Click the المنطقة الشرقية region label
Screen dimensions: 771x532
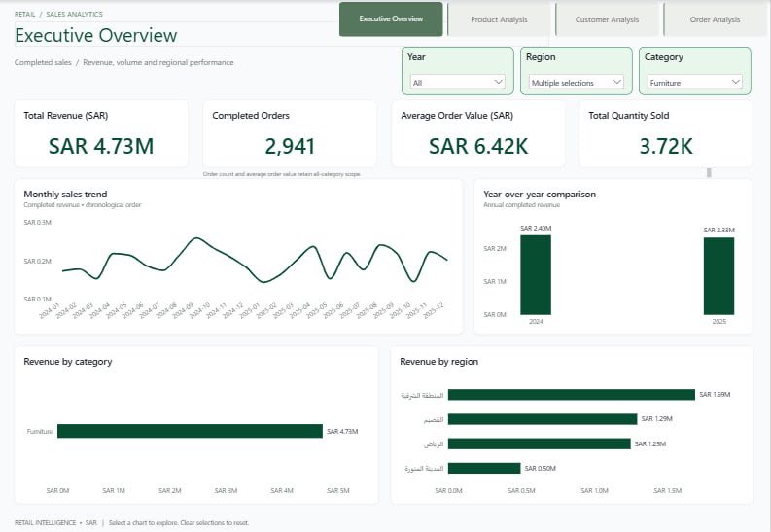(x=422, y=395)
